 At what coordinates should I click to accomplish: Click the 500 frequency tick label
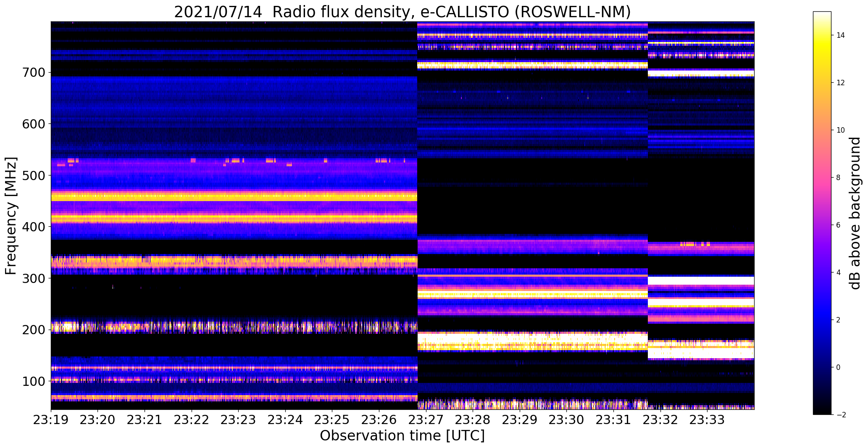pyautogui.click(x=33, y=176)
